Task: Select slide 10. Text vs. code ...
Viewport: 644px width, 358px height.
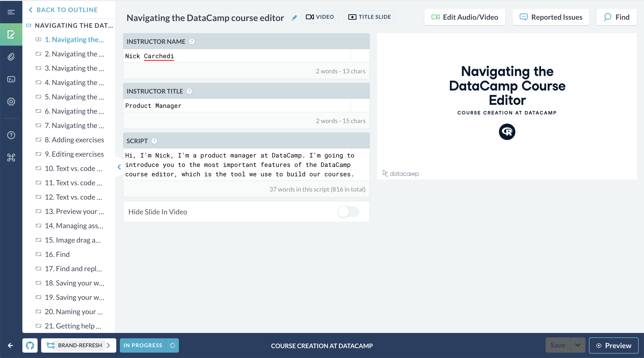Action: click(73, 168)
